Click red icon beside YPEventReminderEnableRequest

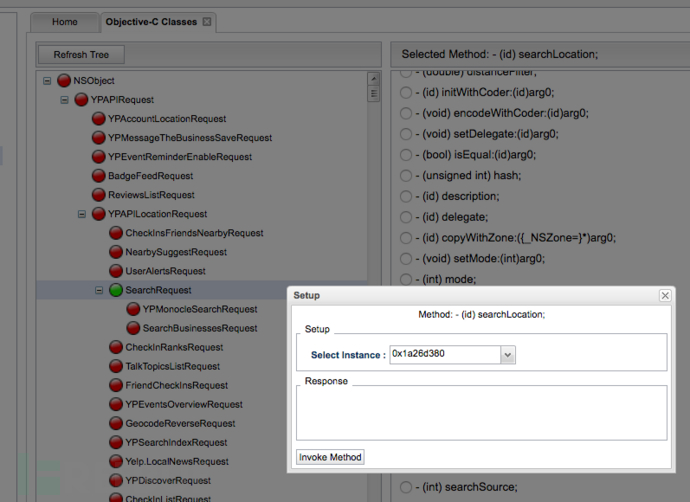click(x=99, y=157)
